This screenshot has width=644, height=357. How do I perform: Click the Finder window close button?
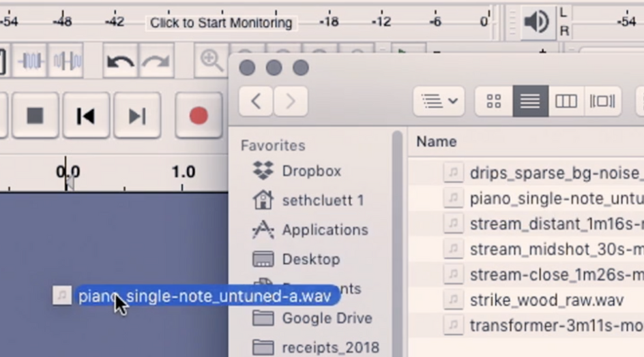click(x=247, y=67)
